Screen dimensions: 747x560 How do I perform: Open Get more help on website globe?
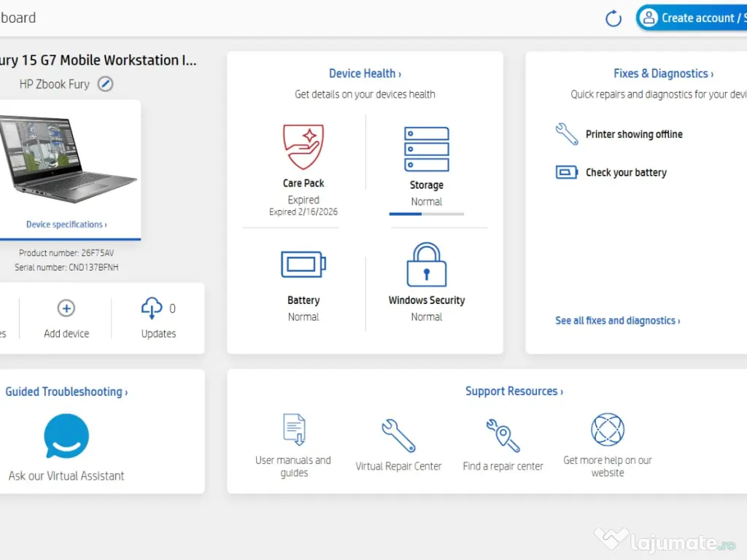click(x=608, y=429)
